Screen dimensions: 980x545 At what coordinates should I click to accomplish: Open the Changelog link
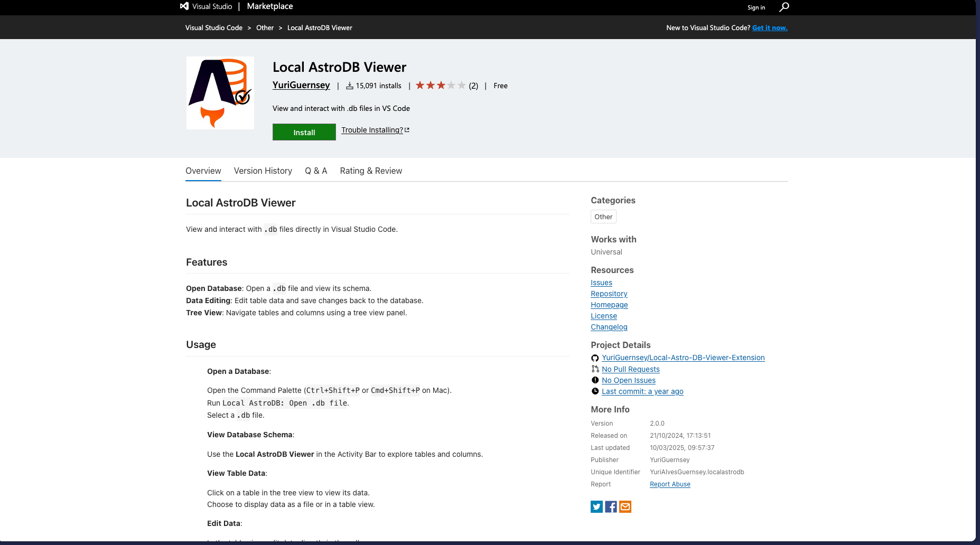[609, 327]
